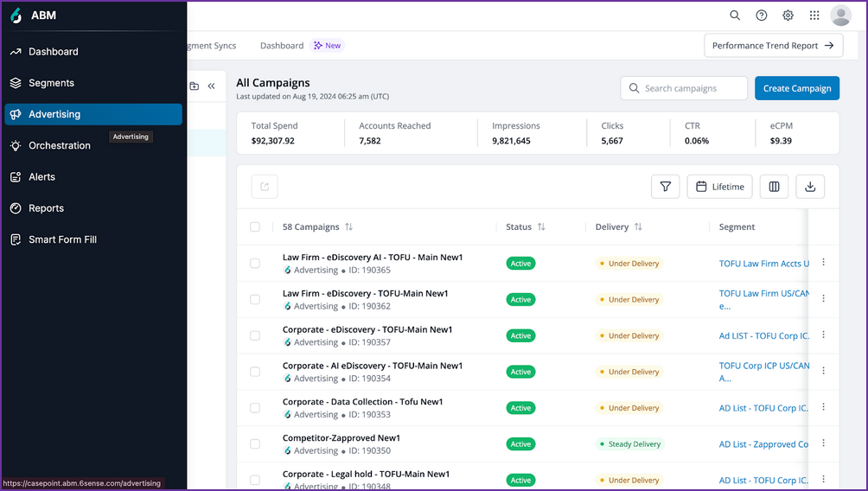Open more options for campaign ID 190354
Viewport: 868px width, 491px height.
pyautogui.click(x=823, y=370)
